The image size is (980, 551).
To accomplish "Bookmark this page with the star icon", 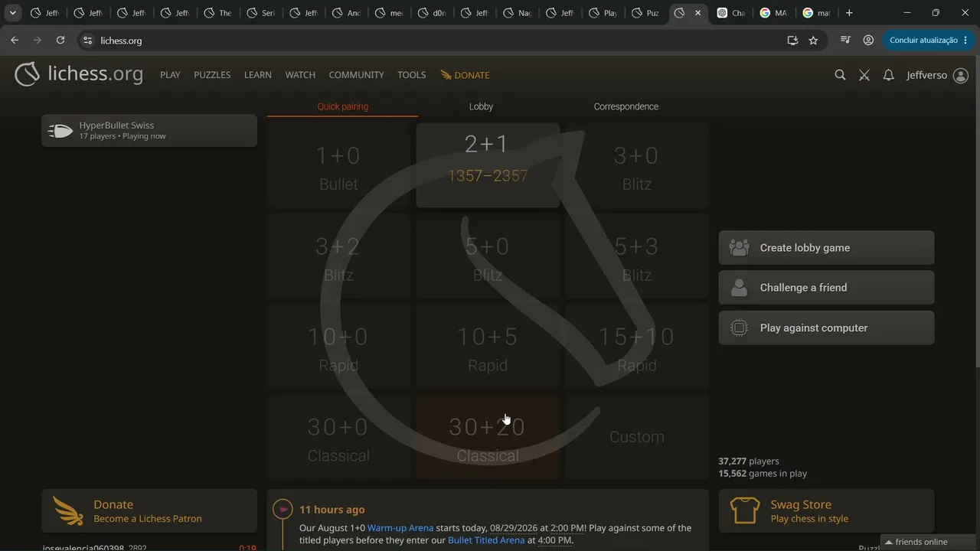I will 813,41.
